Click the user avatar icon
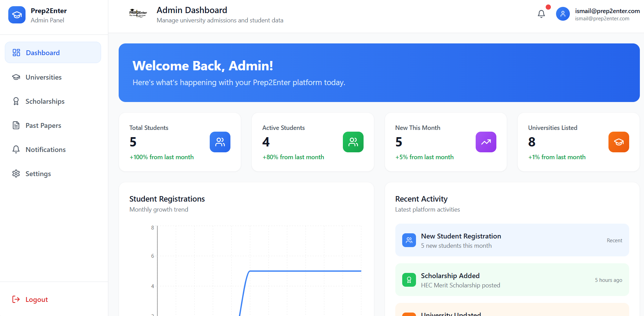The width and height of the screenshot is (644, 316). (x=563, y=14)
